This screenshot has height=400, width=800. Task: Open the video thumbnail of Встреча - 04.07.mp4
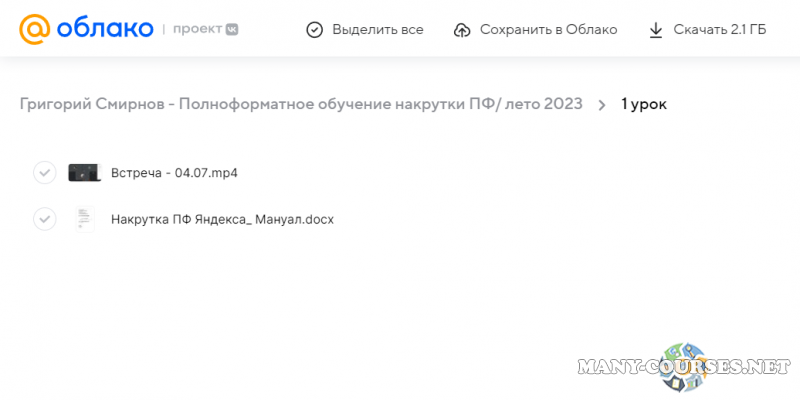tap(84, 173)
